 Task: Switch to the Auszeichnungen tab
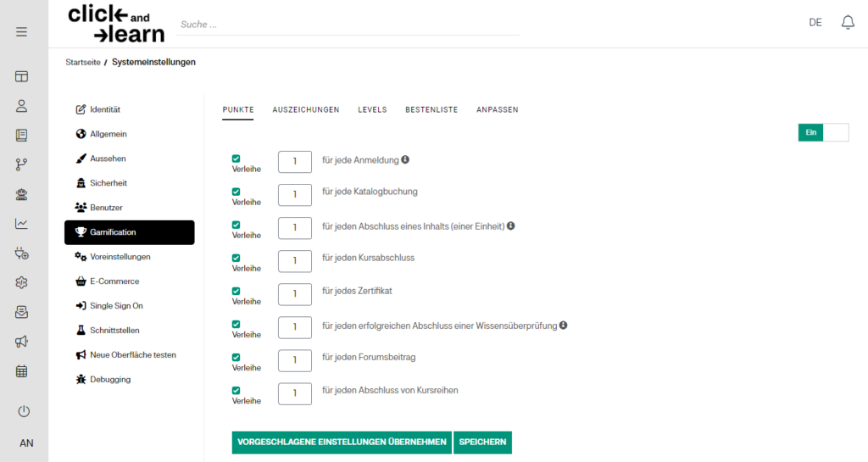pyautogui.click(x=305, y=110)
